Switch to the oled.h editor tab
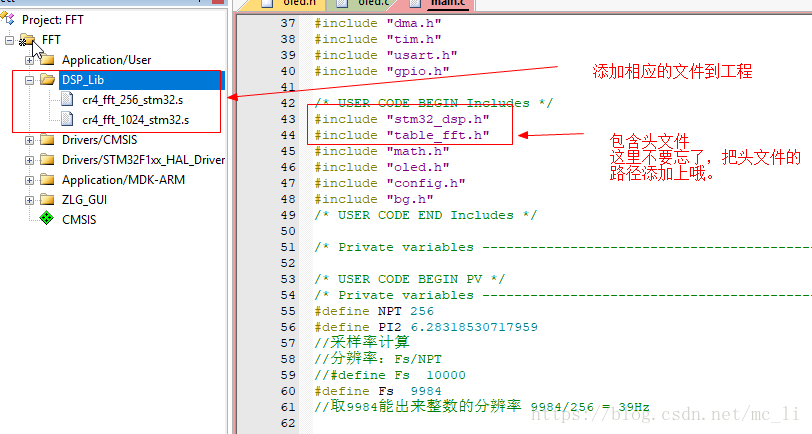This screenshot has width=812, height=434. tap(292, 4)
